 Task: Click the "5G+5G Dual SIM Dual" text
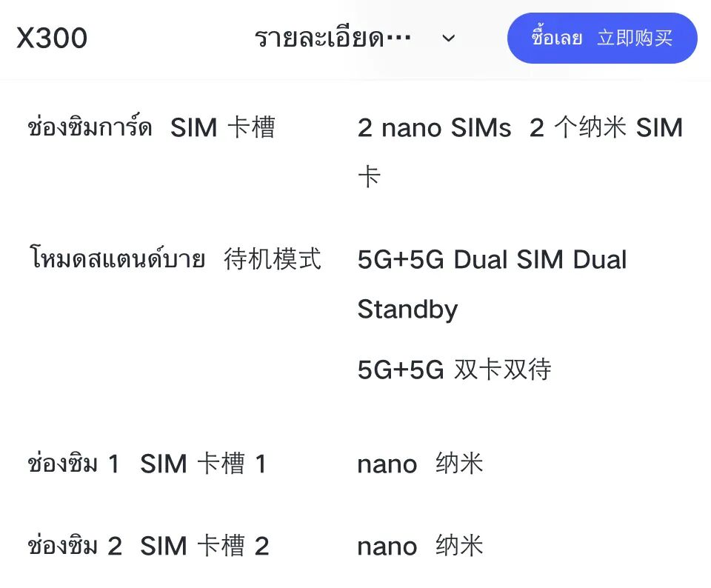click(x=492, y=260)
